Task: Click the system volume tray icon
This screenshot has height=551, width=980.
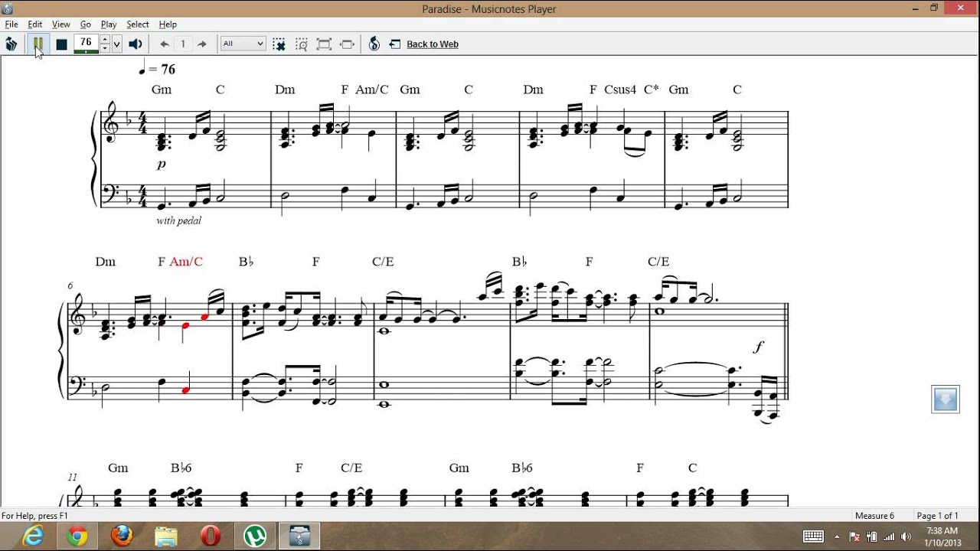Action: (x=906, y=536)
